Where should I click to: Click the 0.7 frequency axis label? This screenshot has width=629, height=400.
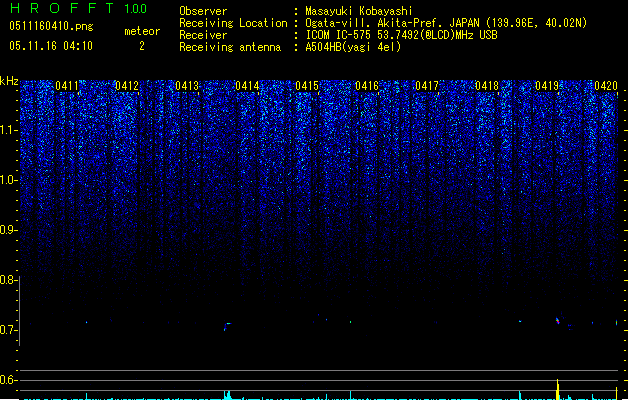pyautogui.click(x=8, y=330)
